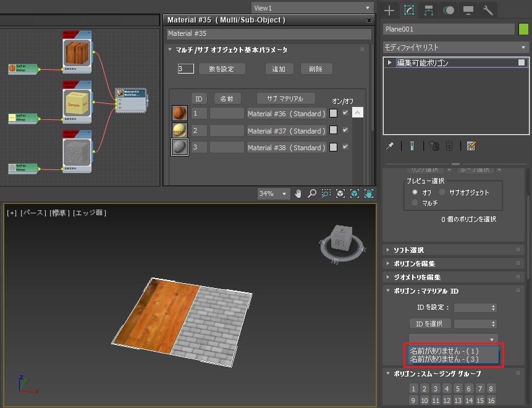
Task: Open the モディファイヤリスト dropdown
Action: (x=455, y=46)
